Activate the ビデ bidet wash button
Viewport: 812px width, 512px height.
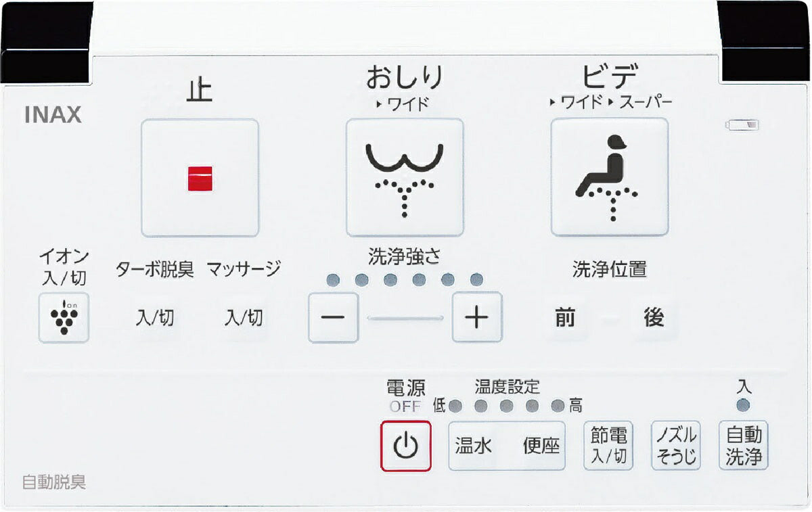point(609,177)
